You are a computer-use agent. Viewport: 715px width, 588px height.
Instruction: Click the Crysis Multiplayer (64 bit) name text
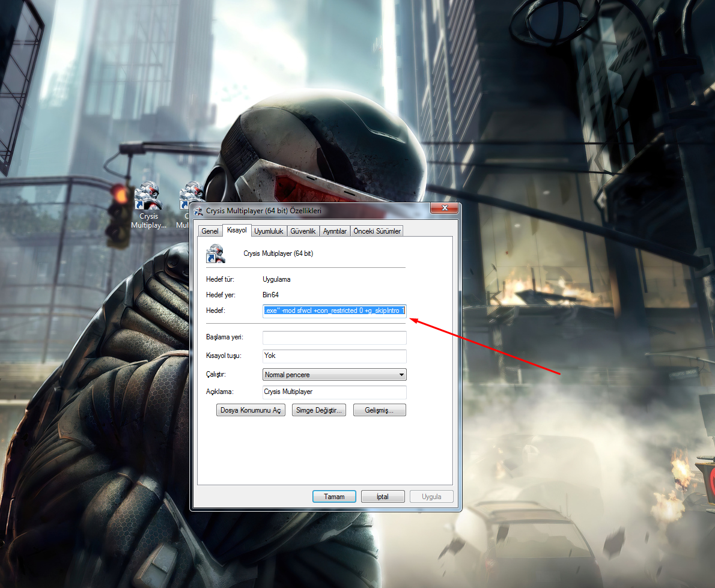(278, 253)
